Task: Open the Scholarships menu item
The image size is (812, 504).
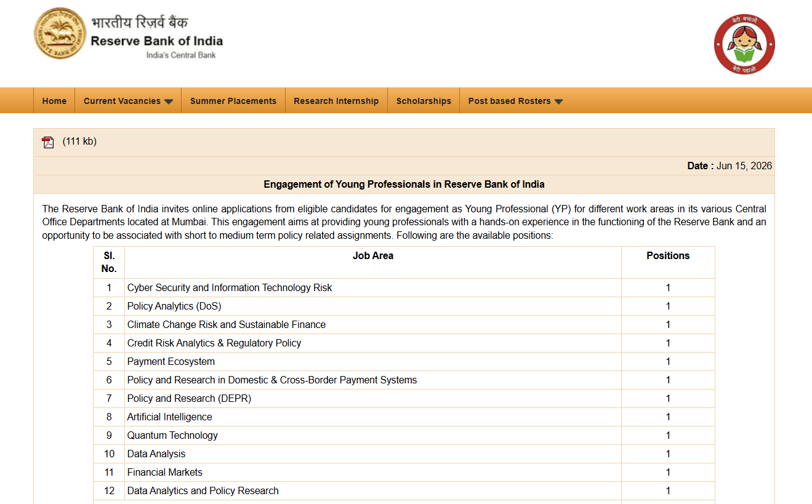Action: pyautogui.click(x=424, y=101)
